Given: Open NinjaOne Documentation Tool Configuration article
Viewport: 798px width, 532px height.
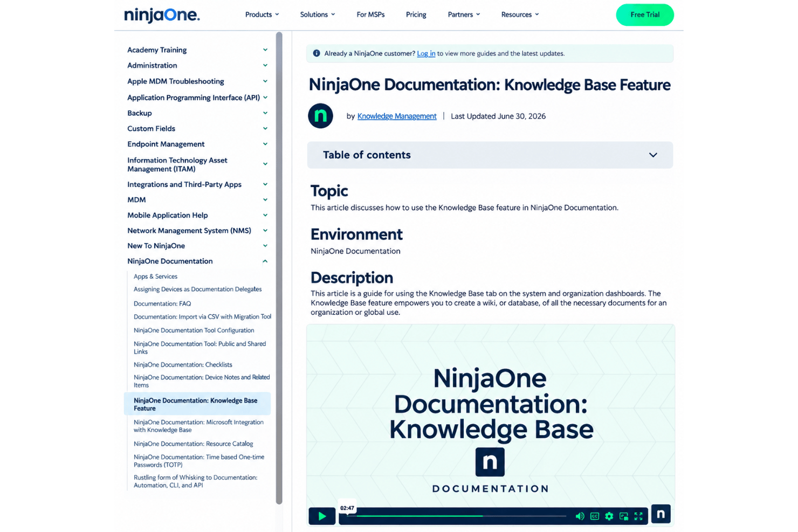Looking at the screenshot, I should (x=194, y=330).
